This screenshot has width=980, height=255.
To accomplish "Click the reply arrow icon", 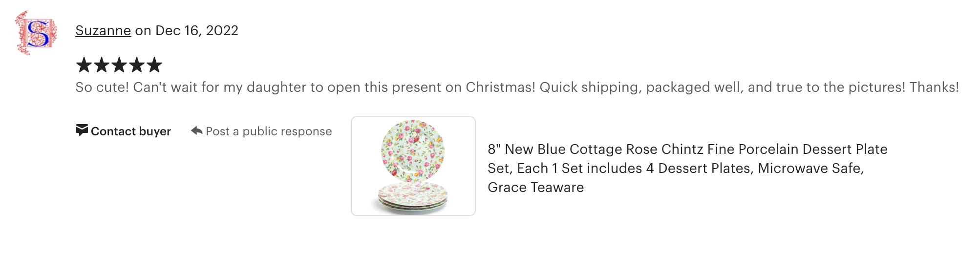I will tap(196, 130).
